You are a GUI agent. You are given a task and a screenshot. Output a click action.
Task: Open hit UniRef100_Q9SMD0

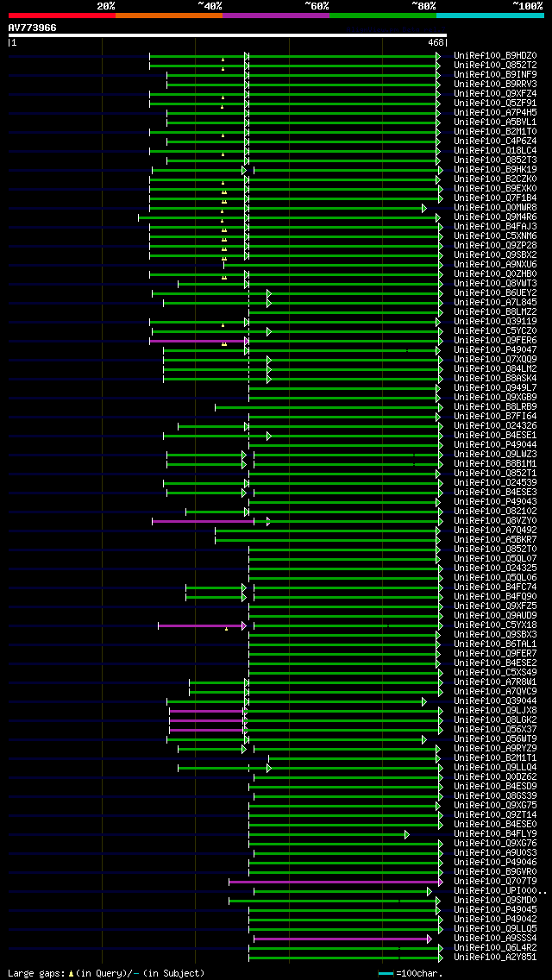[x=495, y=901]
